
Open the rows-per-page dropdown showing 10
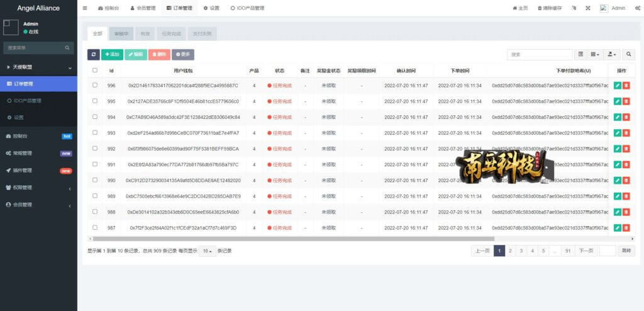click(208, 251)
